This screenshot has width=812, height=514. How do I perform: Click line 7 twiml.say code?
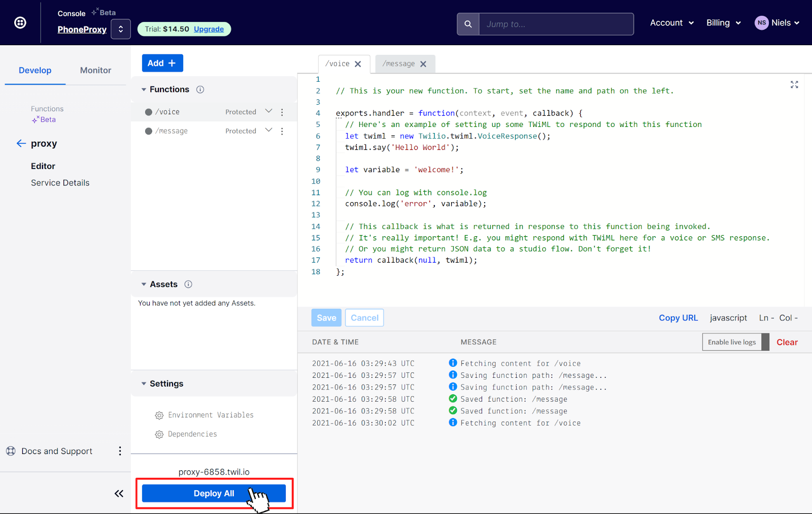pyautogui.click(x=401, y=147)
